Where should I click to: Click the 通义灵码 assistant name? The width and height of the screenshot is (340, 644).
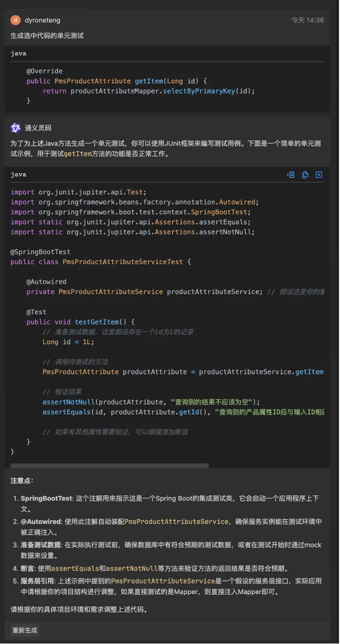[x=38, y=128]
